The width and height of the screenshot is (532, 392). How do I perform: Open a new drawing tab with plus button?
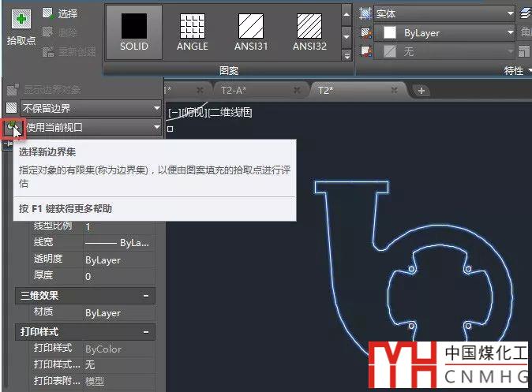tap(421, 91)
